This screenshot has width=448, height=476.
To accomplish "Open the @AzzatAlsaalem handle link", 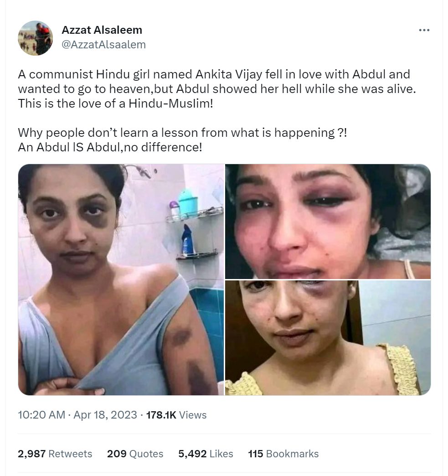I will point(103,45).
